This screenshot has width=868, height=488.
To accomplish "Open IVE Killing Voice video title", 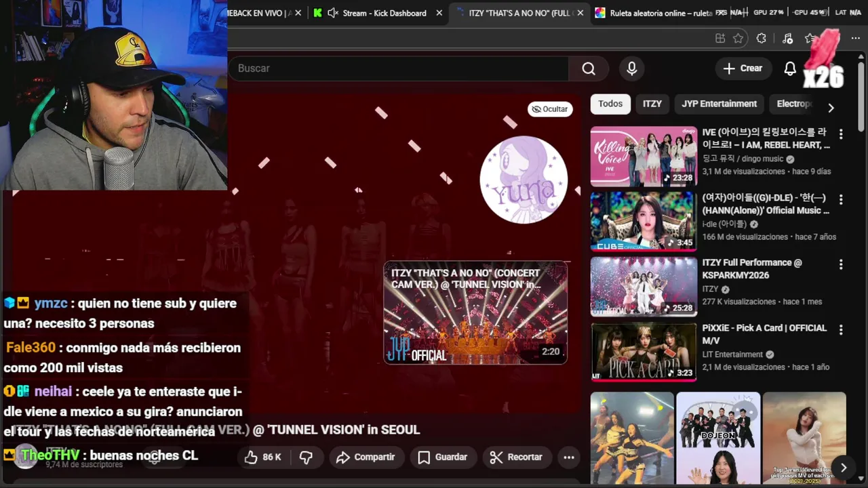I will coord(766,139).
